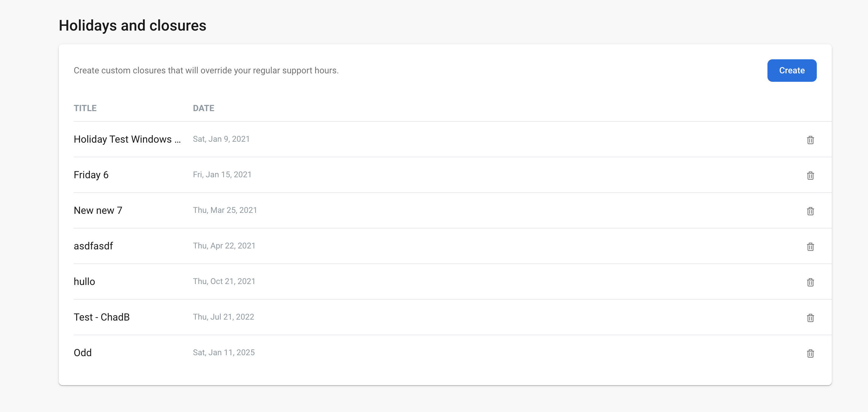The image size is (868, 412).
Task: Click the hullo closure title
Action: (x=84, y=282)
